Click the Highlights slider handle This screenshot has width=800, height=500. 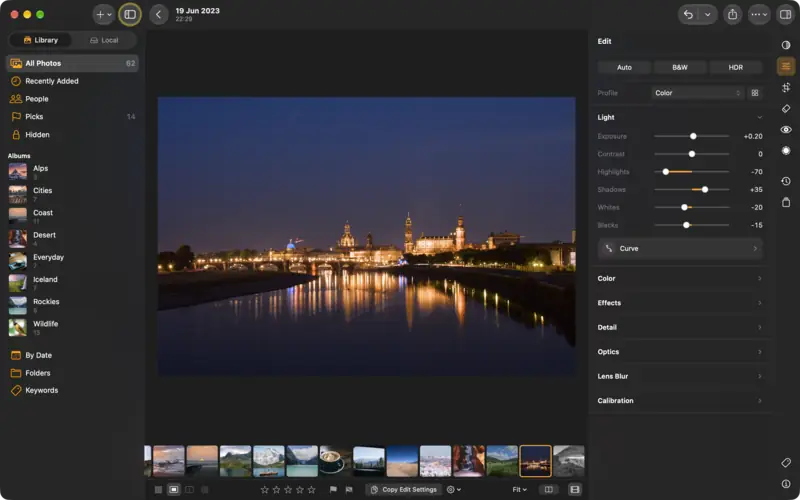665,172
